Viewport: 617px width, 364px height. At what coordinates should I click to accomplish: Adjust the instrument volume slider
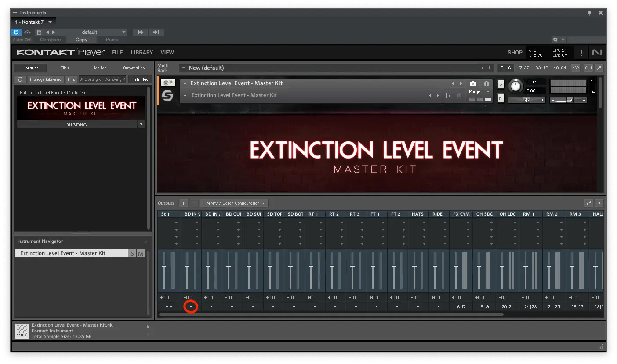pos(568,100)
